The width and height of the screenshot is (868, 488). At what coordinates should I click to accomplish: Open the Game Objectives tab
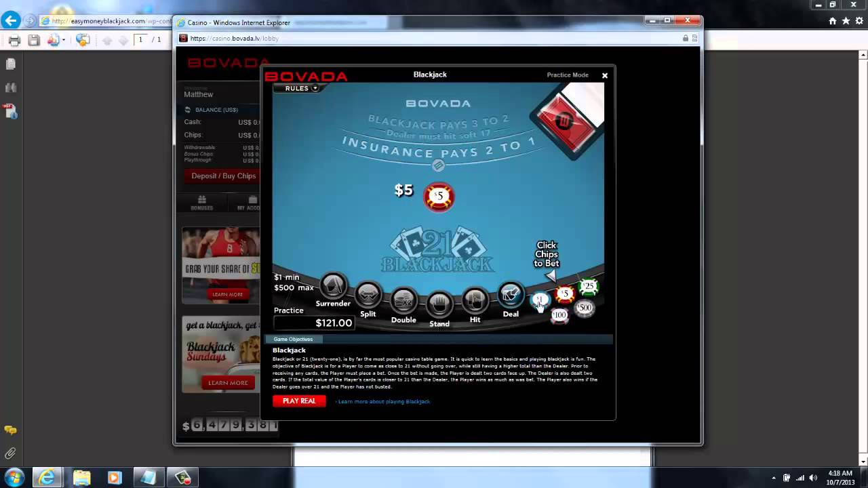tap(293, 339)
